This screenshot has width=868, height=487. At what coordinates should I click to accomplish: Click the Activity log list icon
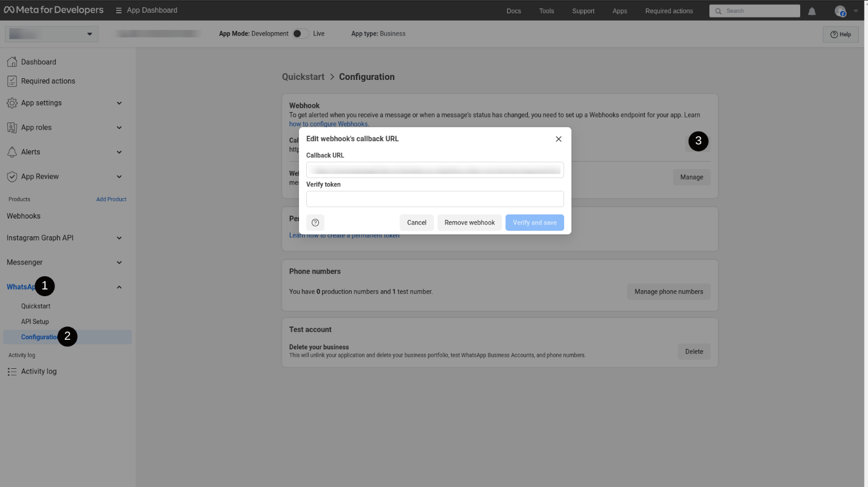point(12,371)
